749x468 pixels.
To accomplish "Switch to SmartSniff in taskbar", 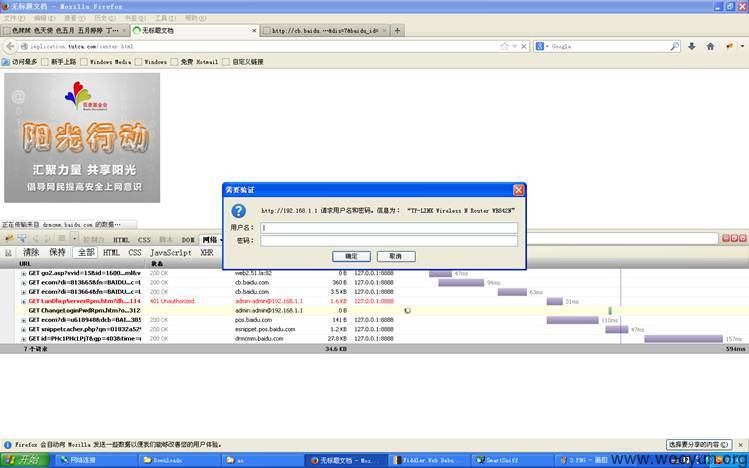I will point(511,460).
